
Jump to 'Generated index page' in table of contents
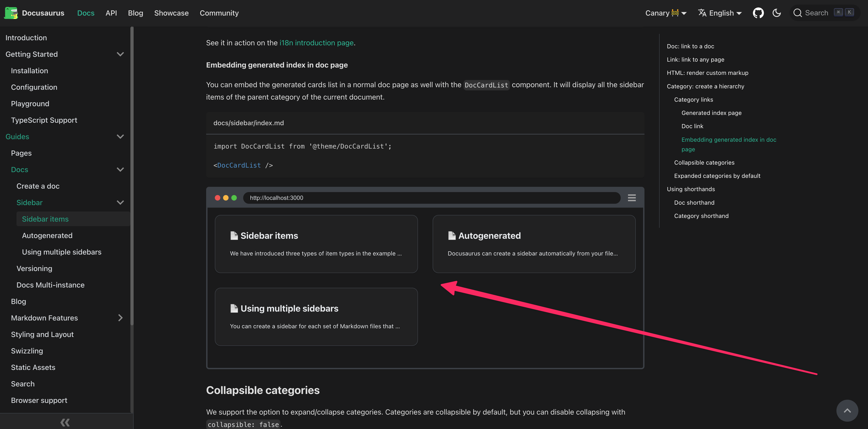click(x=712, y=113)
